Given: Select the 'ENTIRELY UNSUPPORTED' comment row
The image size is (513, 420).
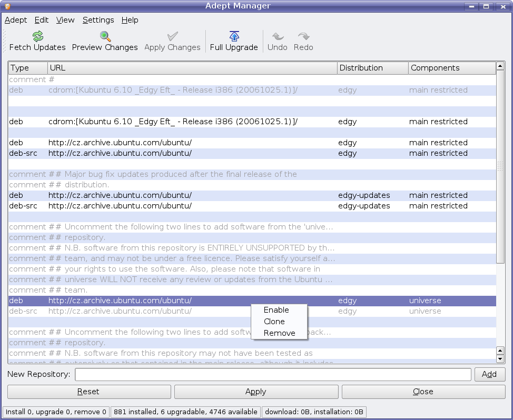Looking at the screenshot, I should pyautogui.click(x=252, y=248).
